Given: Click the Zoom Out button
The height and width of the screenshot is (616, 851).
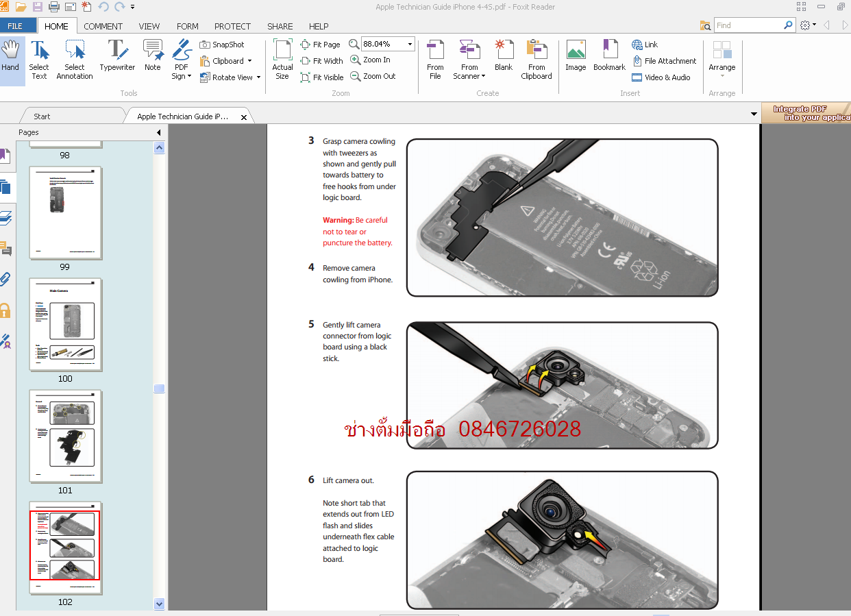Looking at the screenshot, I should coord(373,77).
